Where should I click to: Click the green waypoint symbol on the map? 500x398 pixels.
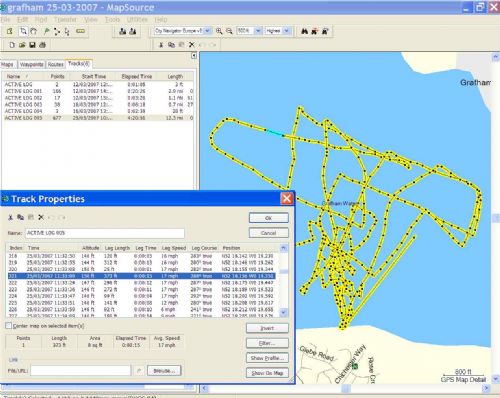click(x=355, y=367)
